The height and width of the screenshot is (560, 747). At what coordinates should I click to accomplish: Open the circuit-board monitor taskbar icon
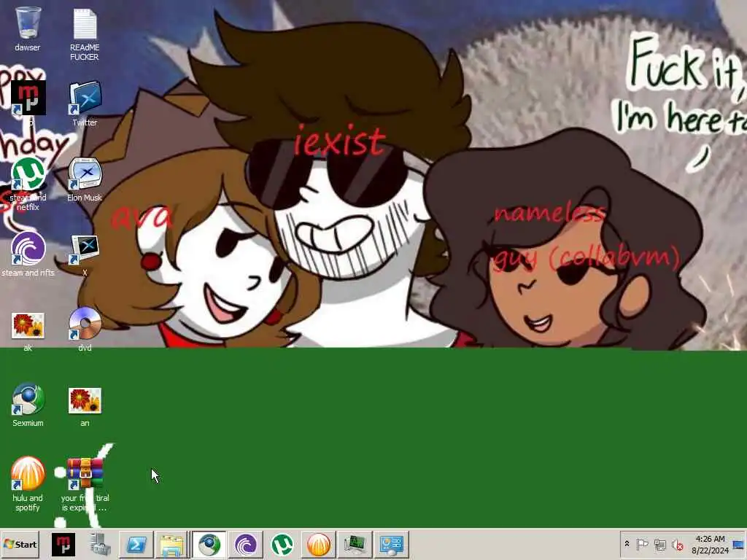(355, 544)
